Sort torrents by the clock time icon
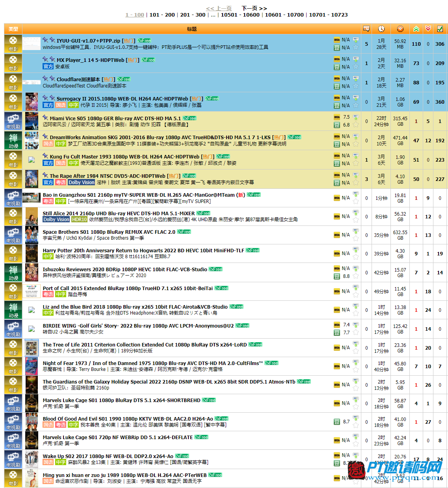The width and height of the screenshot is (448, 488). click(x=381, y=29)
